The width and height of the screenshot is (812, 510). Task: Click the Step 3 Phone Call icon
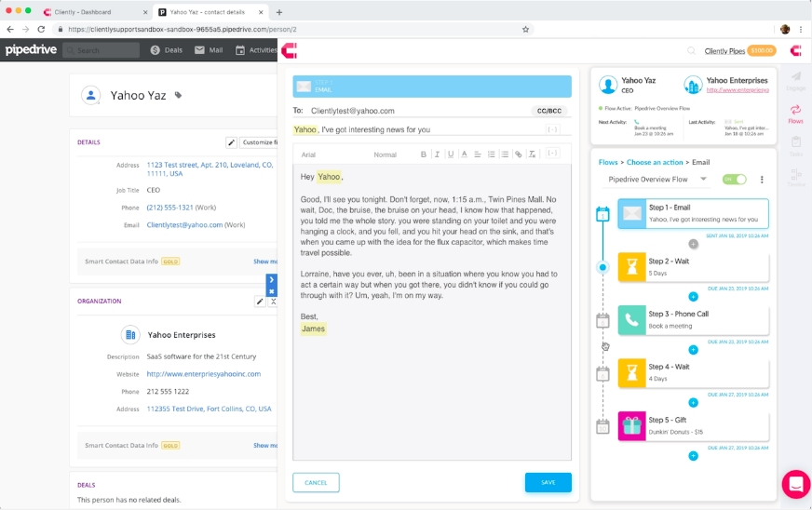point(631,320)
